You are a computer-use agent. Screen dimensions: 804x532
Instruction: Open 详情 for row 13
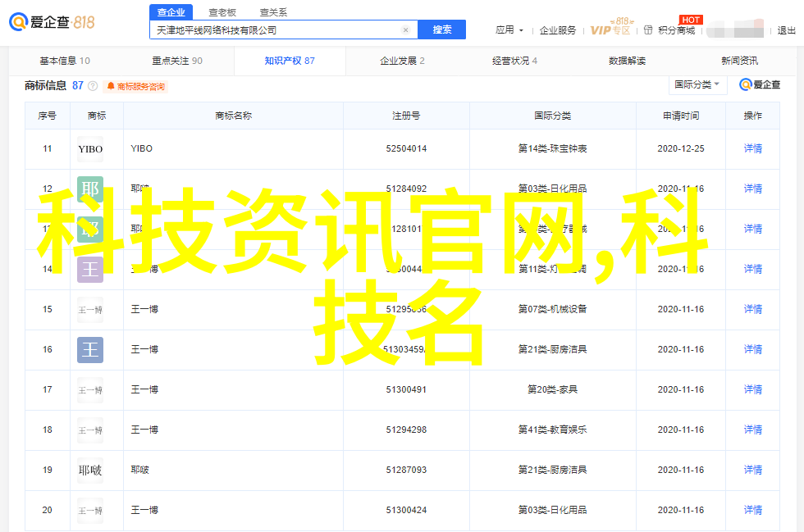point(753,229)
